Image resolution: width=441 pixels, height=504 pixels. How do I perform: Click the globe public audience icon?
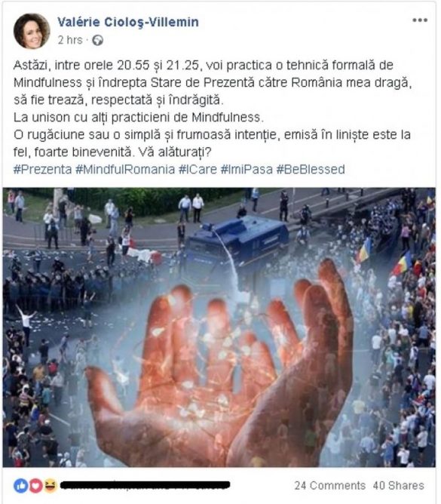[x=98, y=41]
